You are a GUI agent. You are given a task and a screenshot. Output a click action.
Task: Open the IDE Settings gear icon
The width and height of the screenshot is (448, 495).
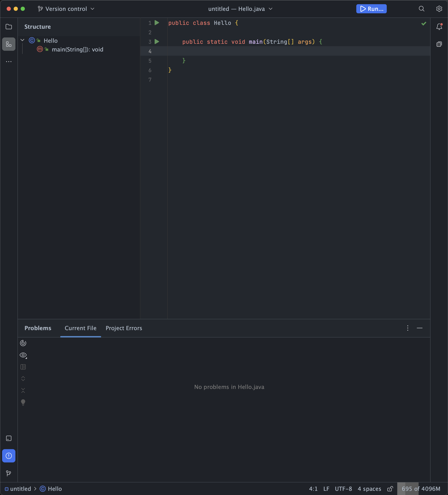pos(439,9)
